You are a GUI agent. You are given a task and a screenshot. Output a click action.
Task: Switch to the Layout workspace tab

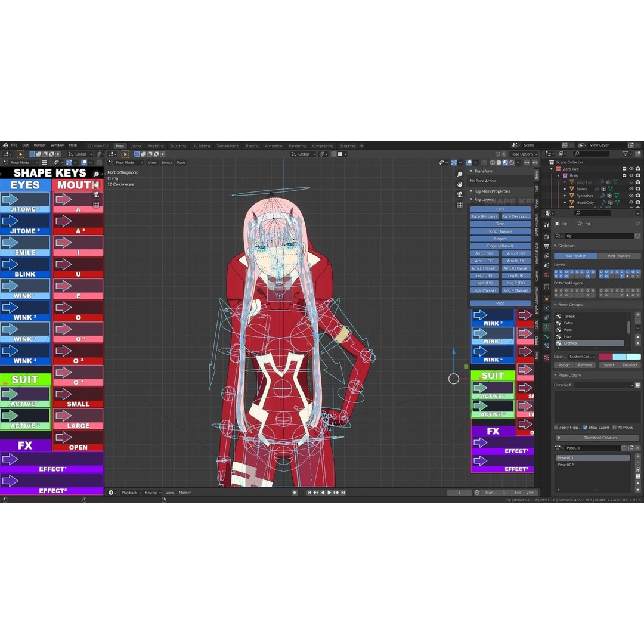click(136, 146)
